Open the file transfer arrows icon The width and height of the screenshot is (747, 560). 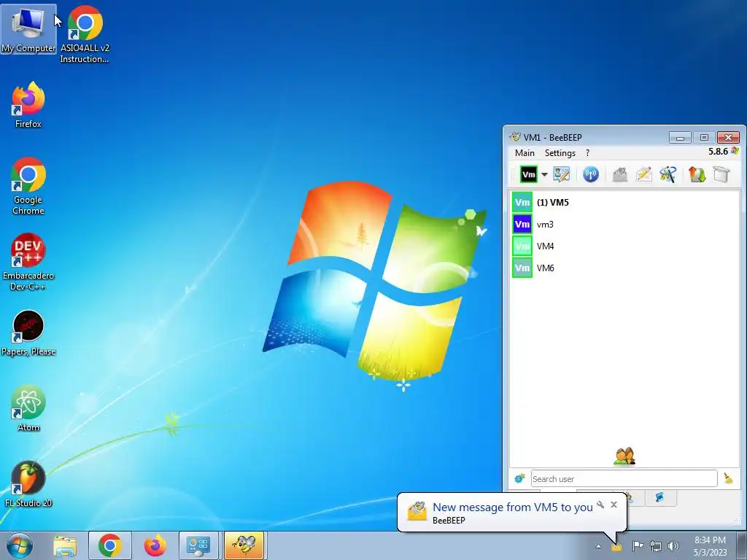click(697, 174)
